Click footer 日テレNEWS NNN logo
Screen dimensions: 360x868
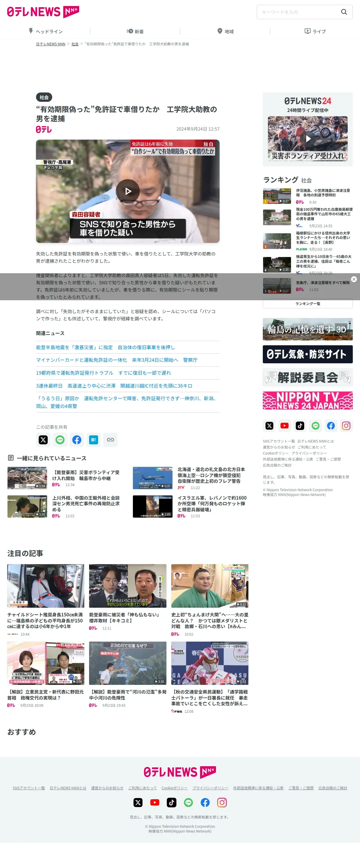180,772
